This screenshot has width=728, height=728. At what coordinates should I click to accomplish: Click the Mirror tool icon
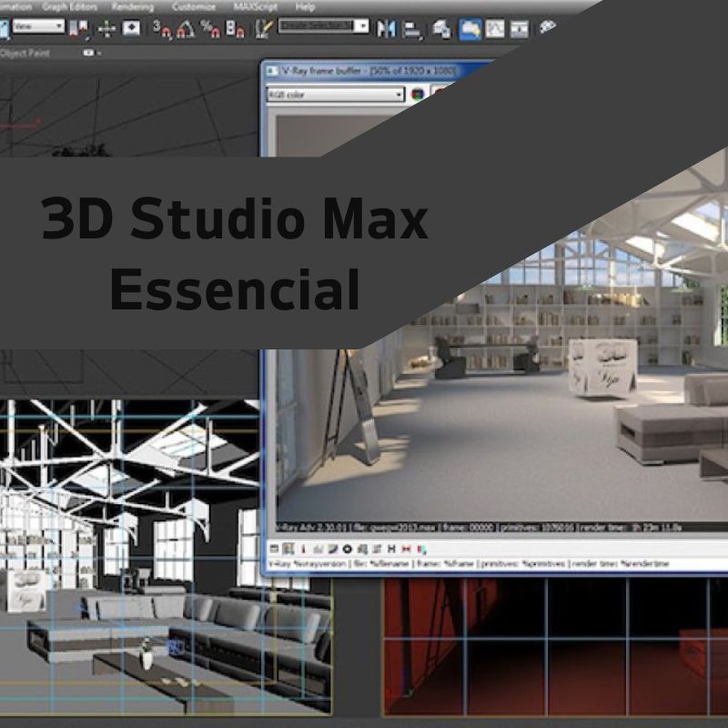(x=387, y=28)
